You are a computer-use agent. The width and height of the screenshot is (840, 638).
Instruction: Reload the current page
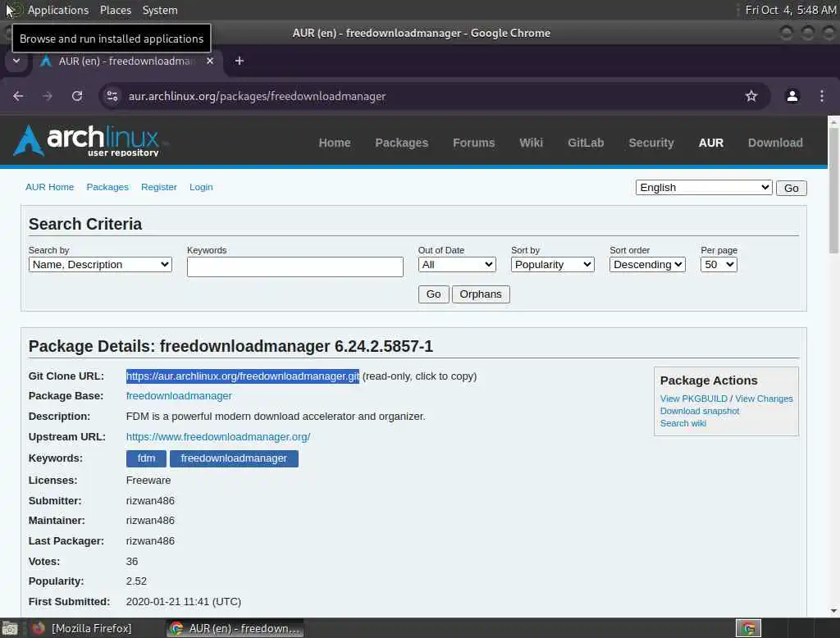(77, 96)
